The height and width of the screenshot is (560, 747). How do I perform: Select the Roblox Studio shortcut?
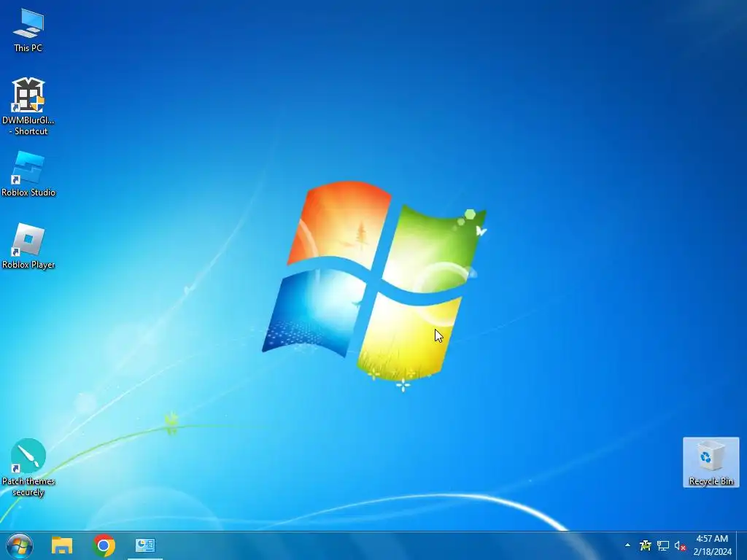28,174
